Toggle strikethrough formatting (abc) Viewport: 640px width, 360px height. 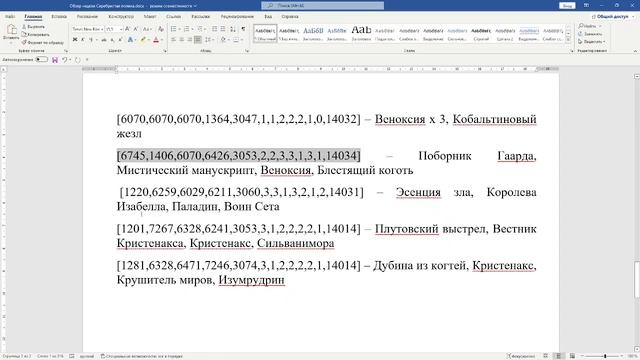click(104, 40)
